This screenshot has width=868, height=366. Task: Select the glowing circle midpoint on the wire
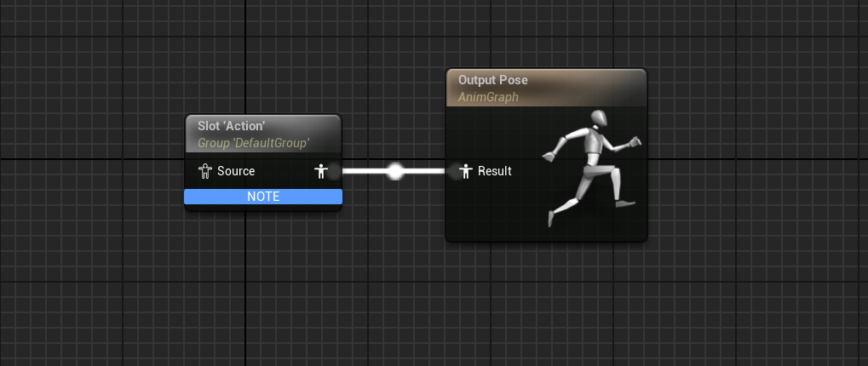(x=394, y=171)
